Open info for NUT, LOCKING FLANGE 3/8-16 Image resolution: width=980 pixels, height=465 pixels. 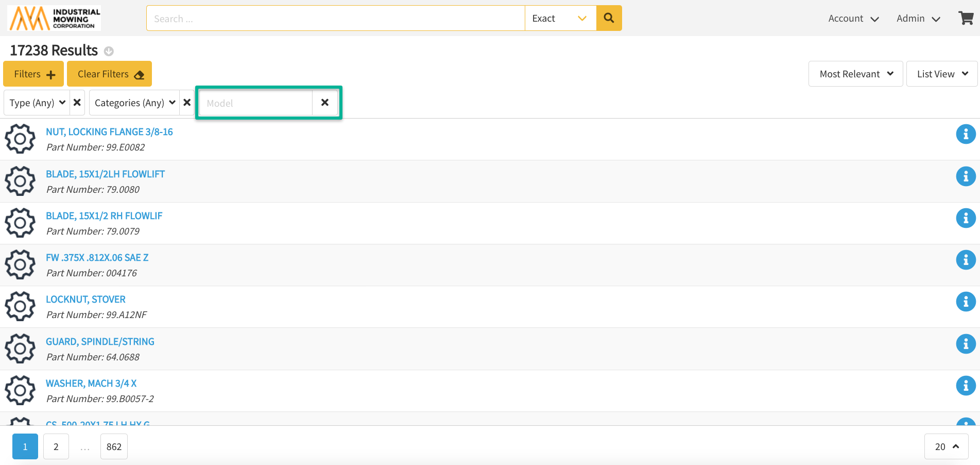[x=966, y=135]
